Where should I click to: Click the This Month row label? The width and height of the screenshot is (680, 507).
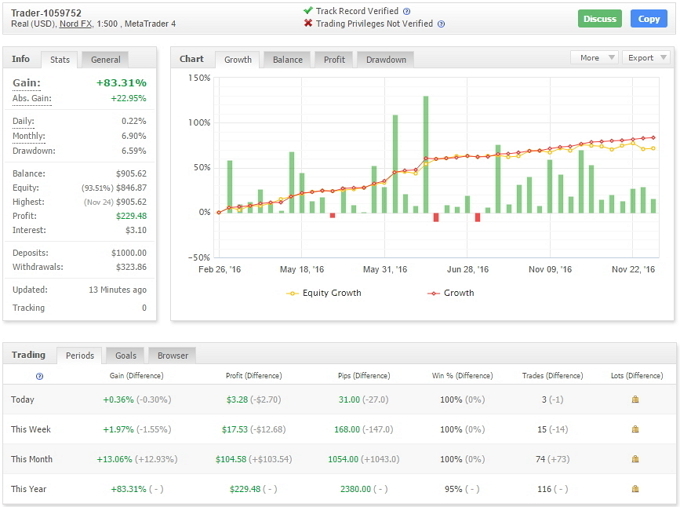point(32,459)
